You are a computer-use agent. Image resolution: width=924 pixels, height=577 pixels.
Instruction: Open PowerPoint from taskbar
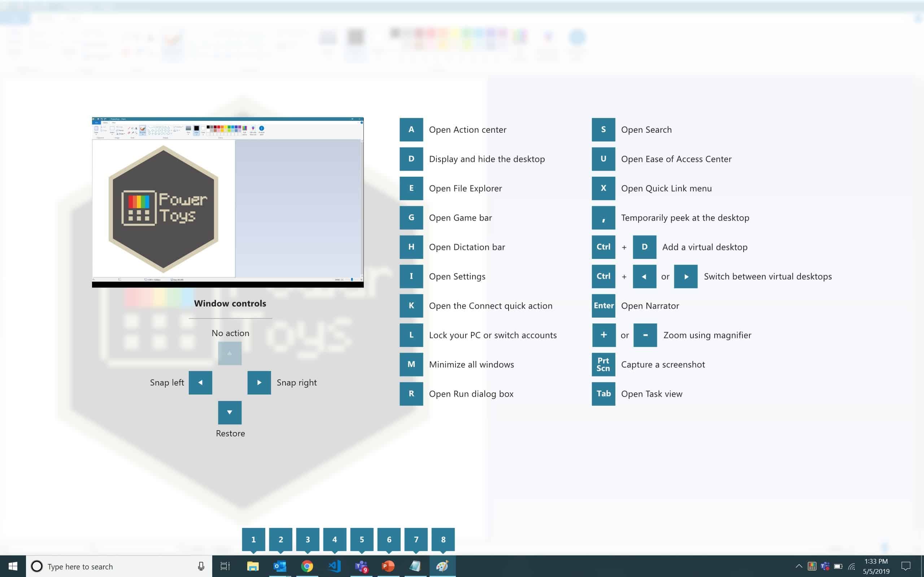pos(388,567)
